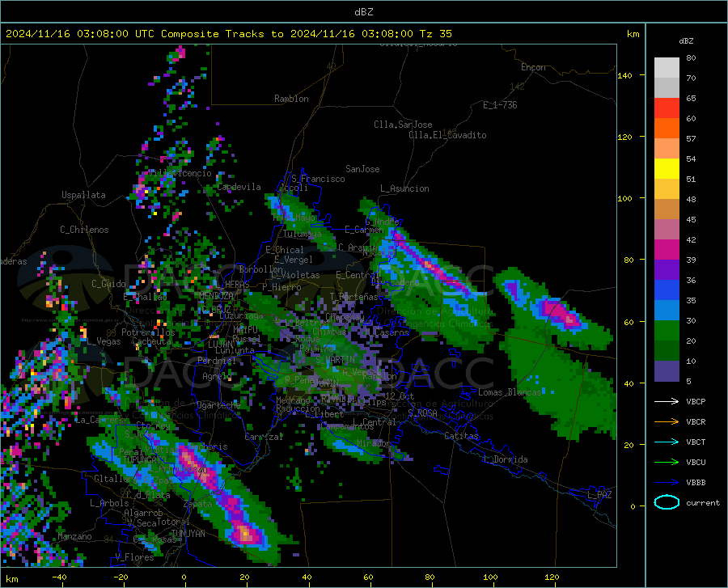Select the magenta 39-42 dBZ swatch
This screenshot has height=588, width=728.
tap(667, 250)
